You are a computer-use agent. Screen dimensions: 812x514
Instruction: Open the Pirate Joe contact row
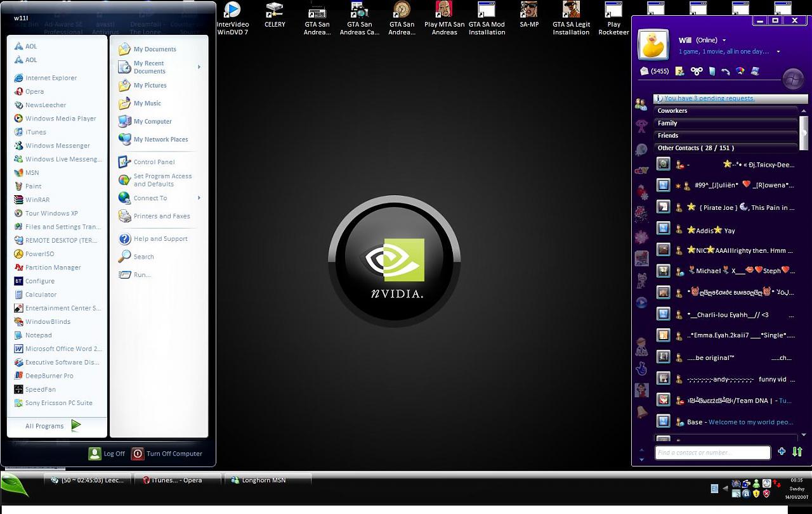pyautogui.click(x=725, y=207)
